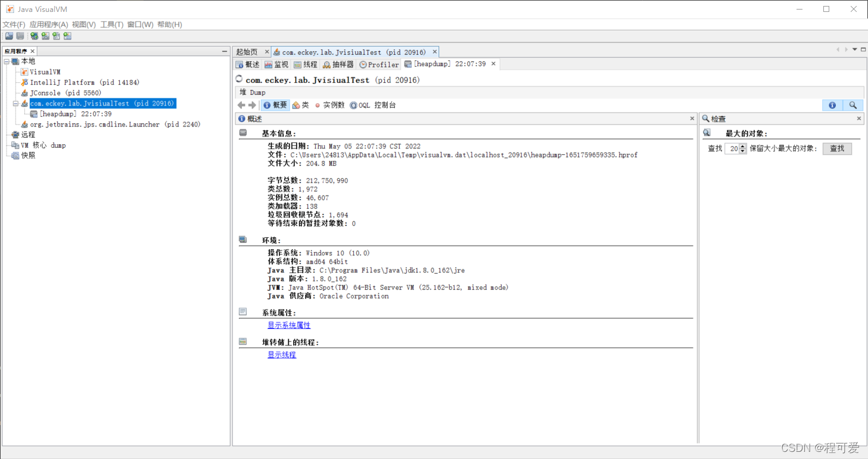
Task: Click the 显示线程 link
Action: click(x=282, y=355)
